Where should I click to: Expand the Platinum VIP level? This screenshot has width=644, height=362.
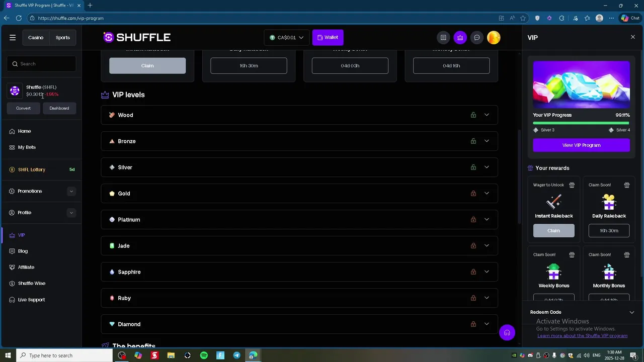(487, 220)
